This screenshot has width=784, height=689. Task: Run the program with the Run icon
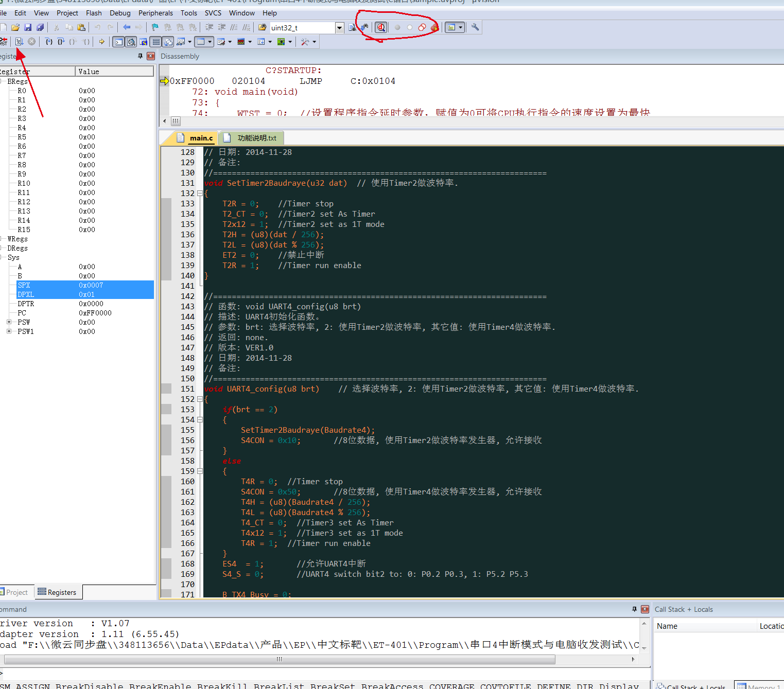pos(19,42)
